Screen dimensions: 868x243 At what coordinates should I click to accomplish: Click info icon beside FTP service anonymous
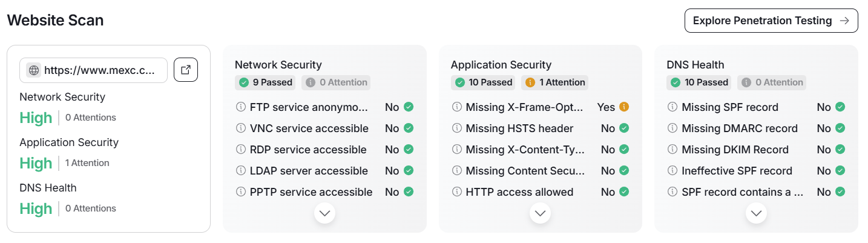coord(240,107)
